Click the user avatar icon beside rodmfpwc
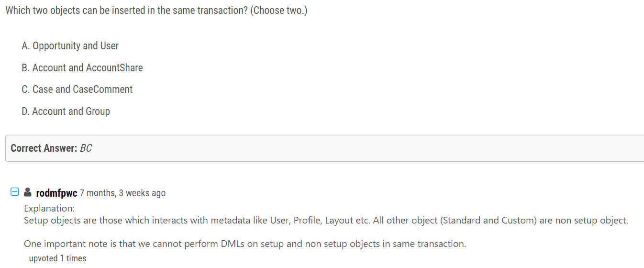 [x=28, y=192]
